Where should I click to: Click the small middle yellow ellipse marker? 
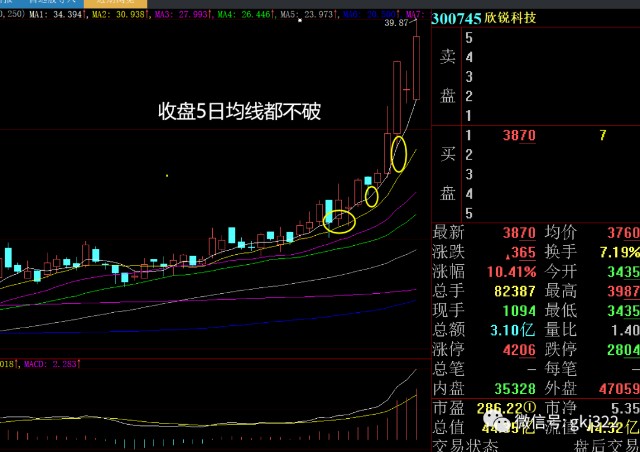[371, 196]
